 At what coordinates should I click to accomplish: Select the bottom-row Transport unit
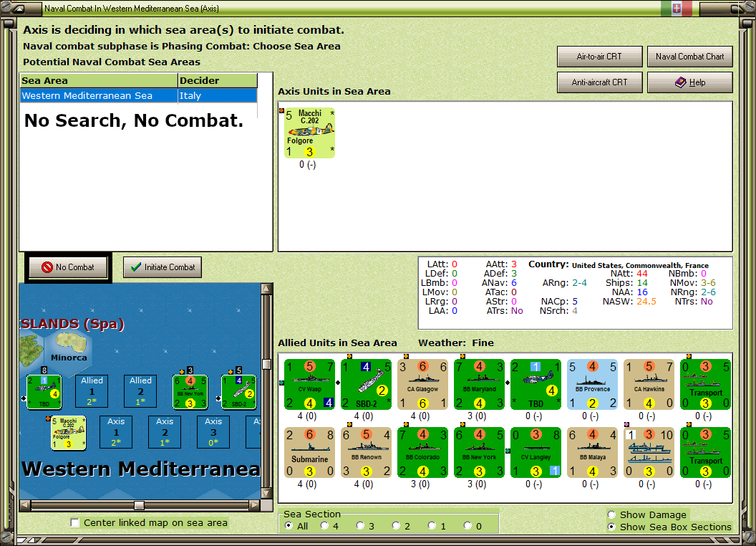(705, 452)
